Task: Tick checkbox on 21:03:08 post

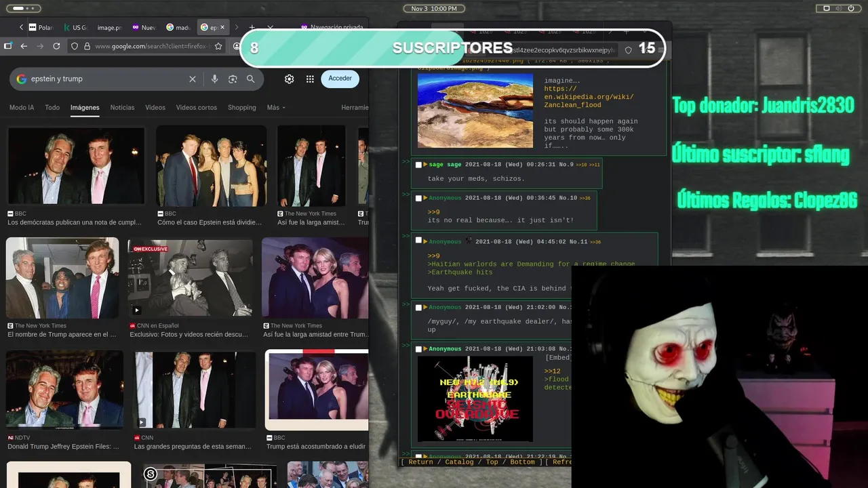Action: tap(418, 349)
